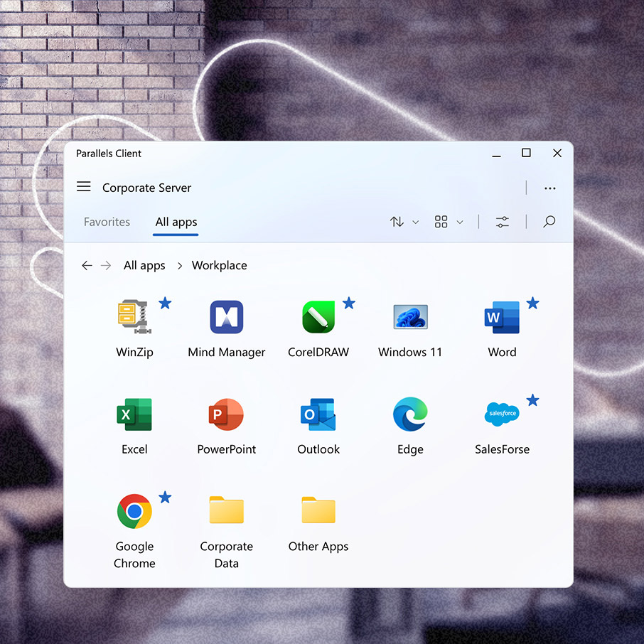This screenshot has height=644, width=644.
Task: Open the Outlook app icon
Action: click(x=318, y=414)
